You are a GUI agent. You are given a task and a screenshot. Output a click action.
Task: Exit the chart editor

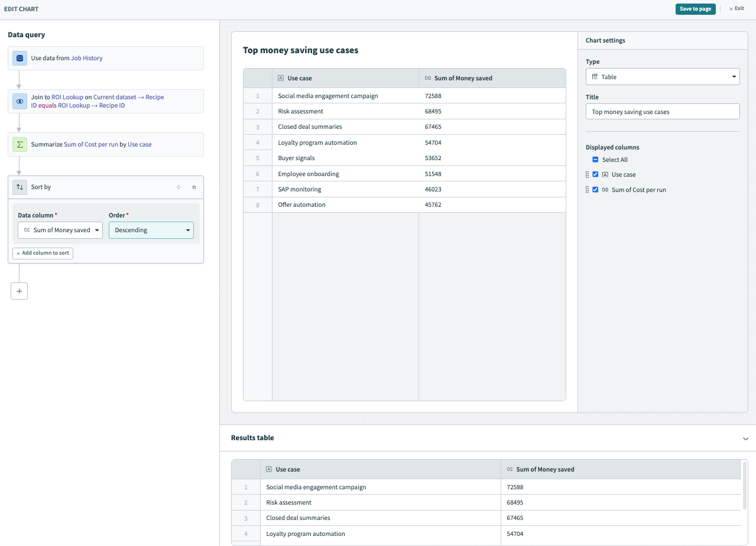coord(736,9)
